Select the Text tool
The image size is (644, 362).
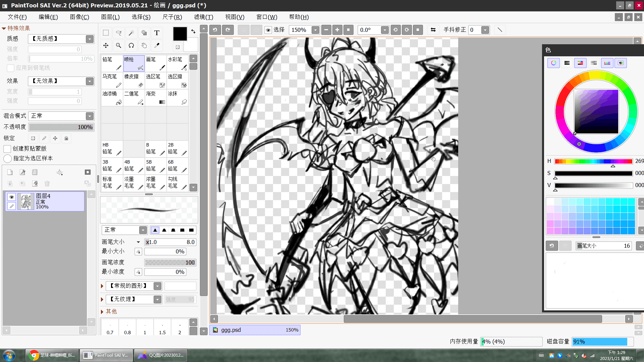click(157, 33)
